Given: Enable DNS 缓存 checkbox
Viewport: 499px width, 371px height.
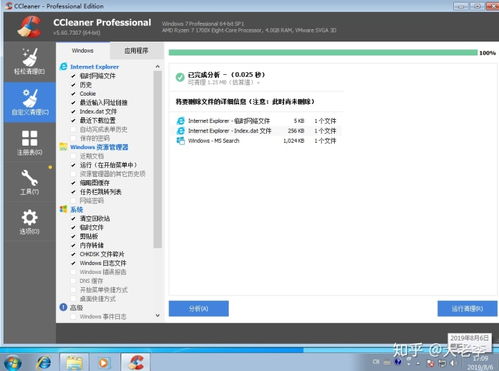Looking at the screenshot, I should pyautogui.click(x=73, y=281).
